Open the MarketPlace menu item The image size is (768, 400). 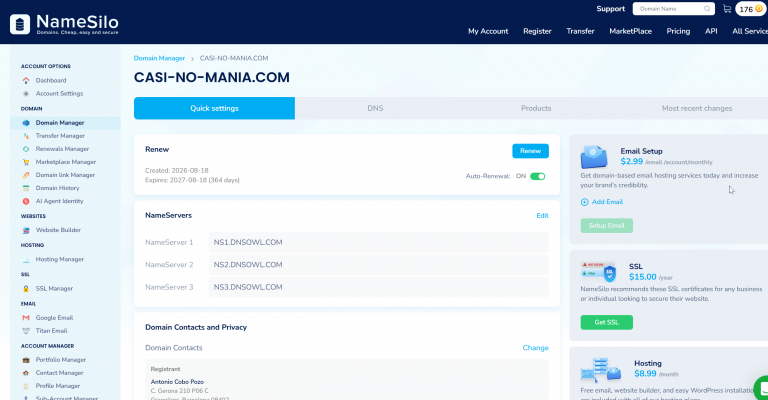click(630, 31)
